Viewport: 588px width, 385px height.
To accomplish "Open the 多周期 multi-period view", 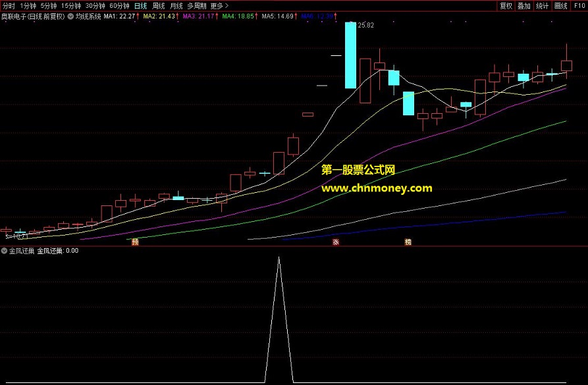I will 197,6.
